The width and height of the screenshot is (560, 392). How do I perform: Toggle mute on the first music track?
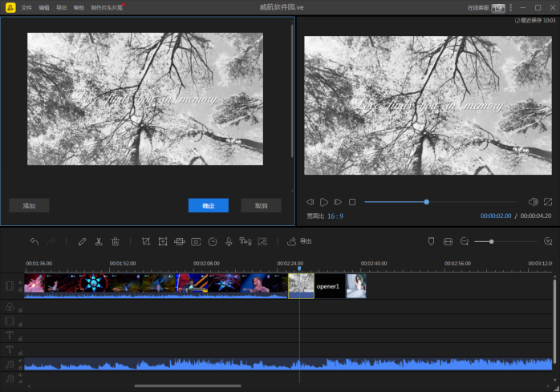tap(21, 360)
